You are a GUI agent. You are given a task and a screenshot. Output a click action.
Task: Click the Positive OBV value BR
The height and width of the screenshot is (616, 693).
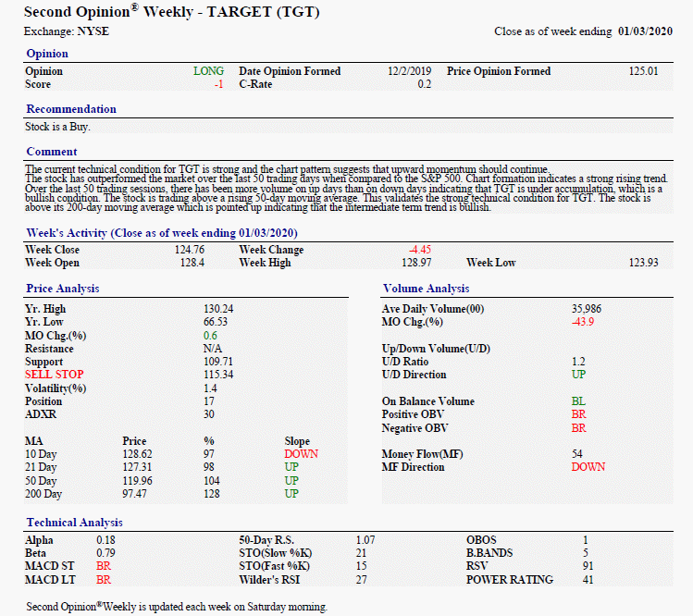point(579,414)
